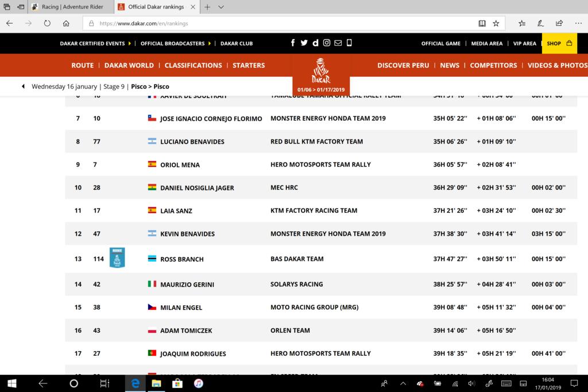
Task: Open the Competitors menu
Action: point(493,65)
